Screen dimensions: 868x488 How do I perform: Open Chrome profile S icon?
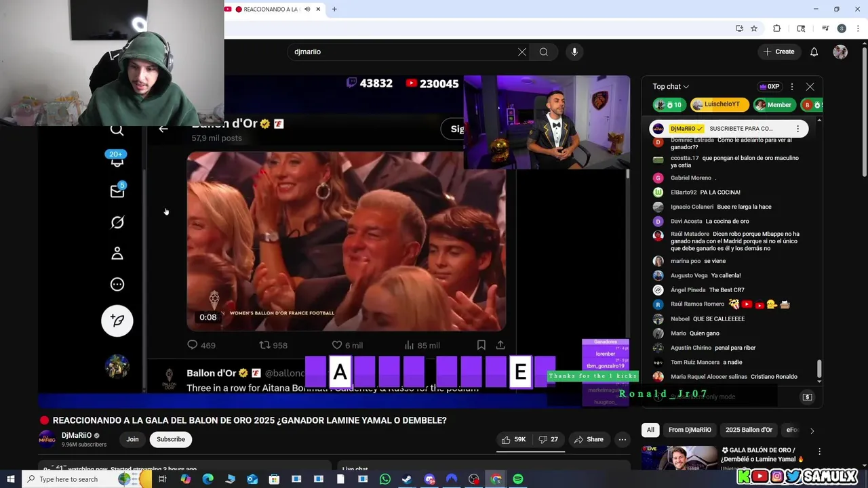842,28
